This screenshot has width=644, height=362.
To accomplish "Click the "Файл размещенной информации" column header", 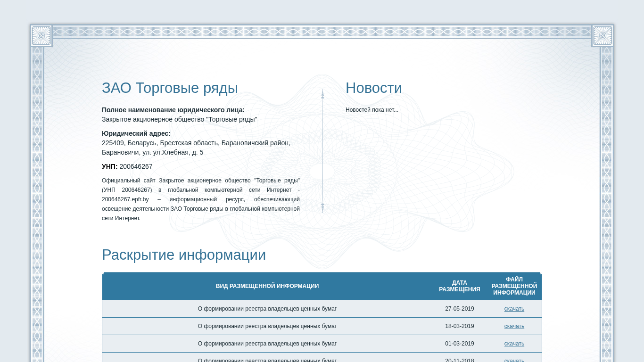I will [x=514, y=286].
